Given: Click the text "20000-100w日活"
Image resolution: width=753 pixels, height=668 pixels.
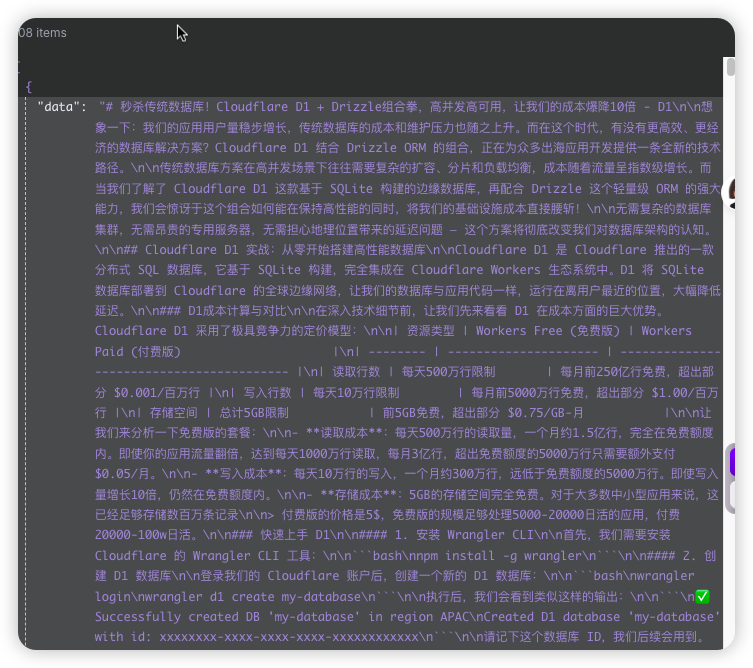Looking at the screenshot, I should 145,534.
